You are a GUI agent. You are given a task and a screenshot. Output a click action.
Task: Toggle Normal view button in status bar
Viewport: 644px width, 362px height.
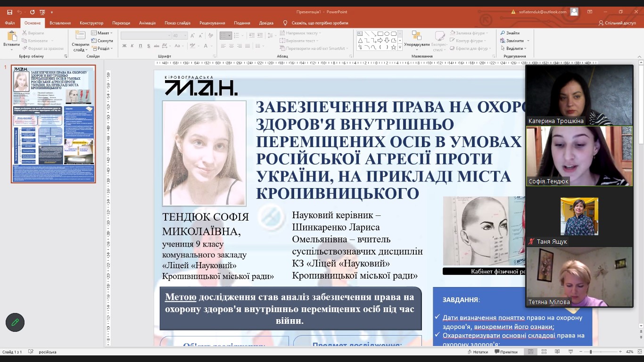[x=530, y=352]
